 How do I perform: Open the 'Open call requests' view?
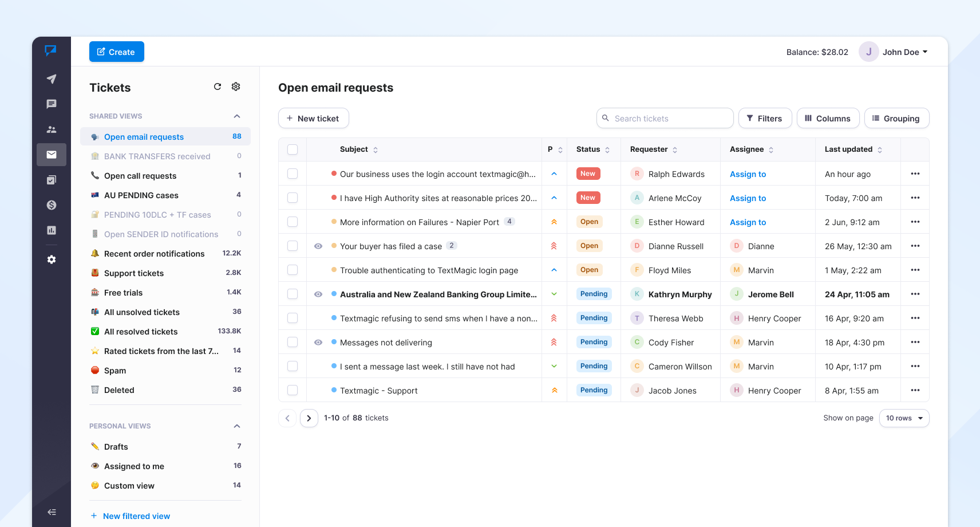(165, 176)
